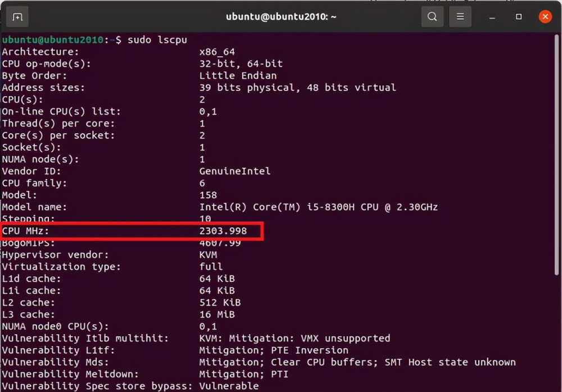Click '32-bit, 64-bit' op-mode value

tap(241, 64)
